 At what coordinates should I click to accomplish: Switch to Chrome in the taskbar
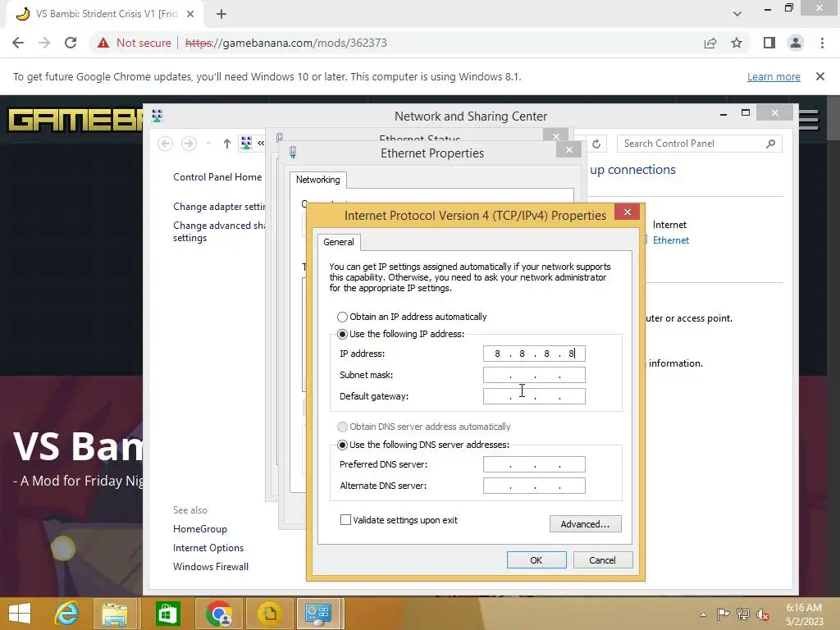(x=220, y=614)
